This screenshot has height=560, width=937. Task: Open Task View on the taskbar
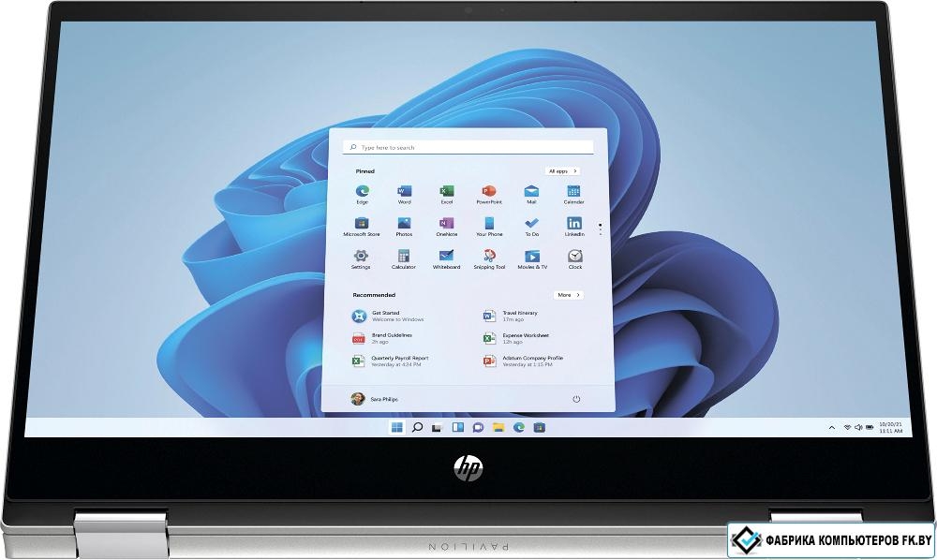[x=438, y=427]
